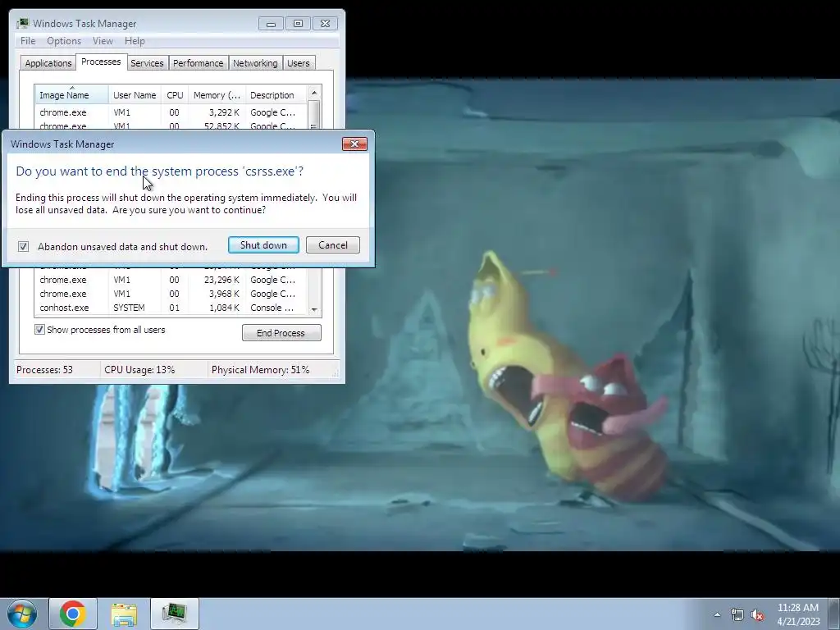The width and height of the screenshot is (840, 630).
Task: Open the Options menu
Action: pyautogui.click(x=64, y=41)
